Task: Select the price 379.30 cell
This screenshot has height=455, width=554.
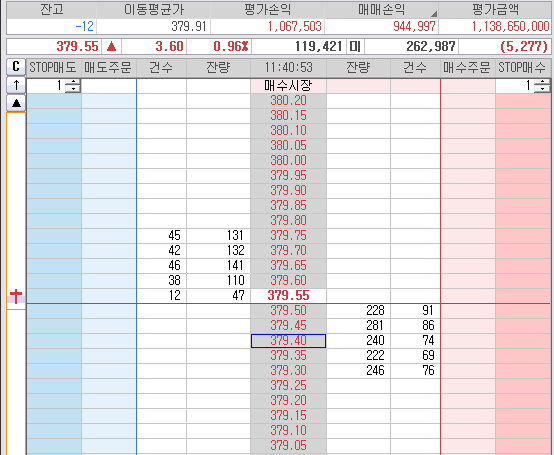Action: 288,371
